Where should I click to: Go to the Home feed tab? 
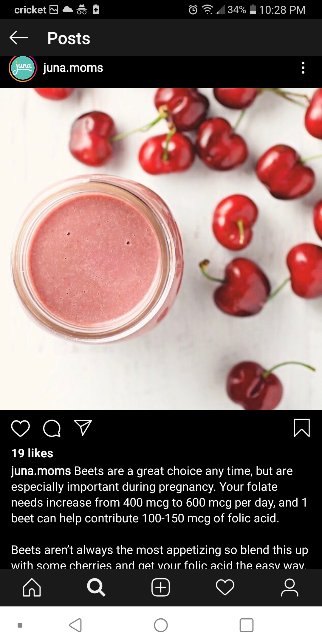coord(32,587)
